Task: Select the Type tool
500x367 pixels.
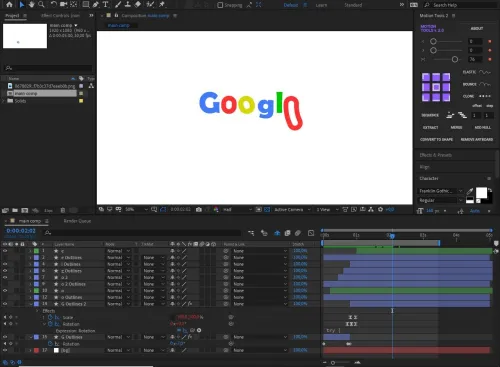Action: (x=106, y=5)
